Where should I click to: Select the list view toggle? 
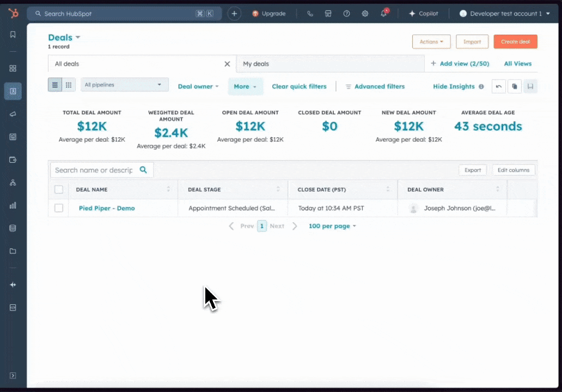(55, 85)
